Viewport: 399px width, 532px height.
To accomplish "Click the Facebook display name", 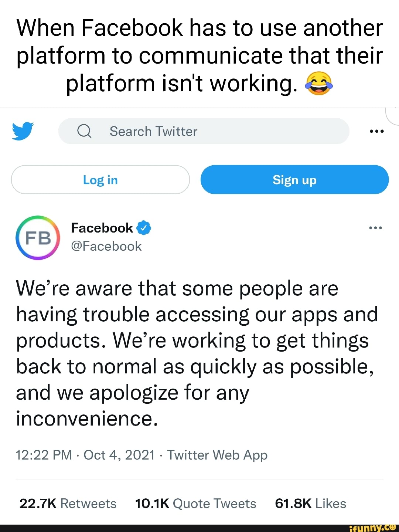I will click(102, 228).
